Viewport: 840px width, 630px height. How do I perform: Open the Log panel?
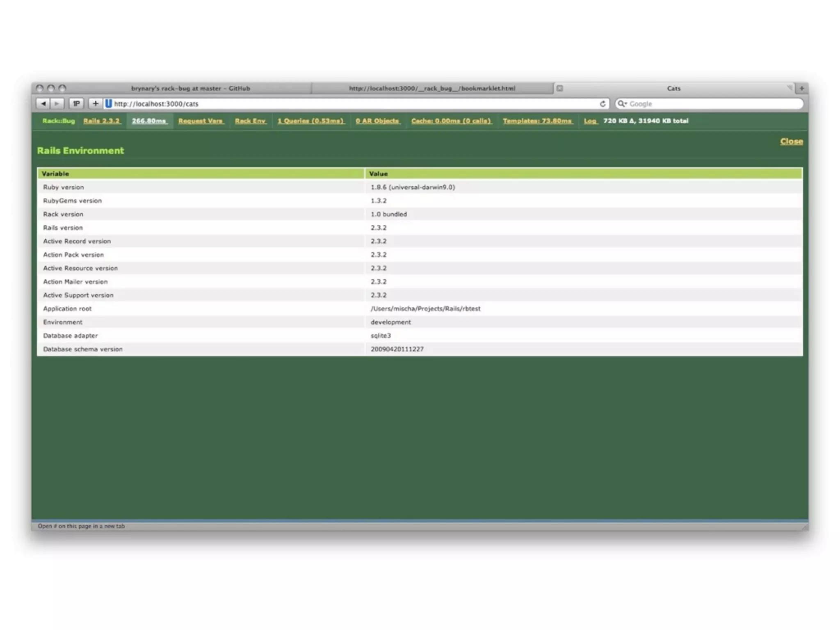(x=590, y=121)
